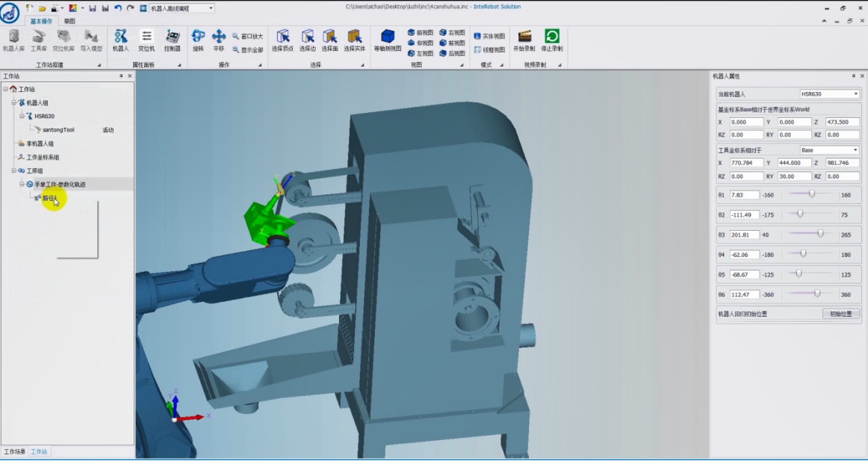Pin toggle on 机器人属性 panel header
The image size is (868, 461).
point(853,75)
